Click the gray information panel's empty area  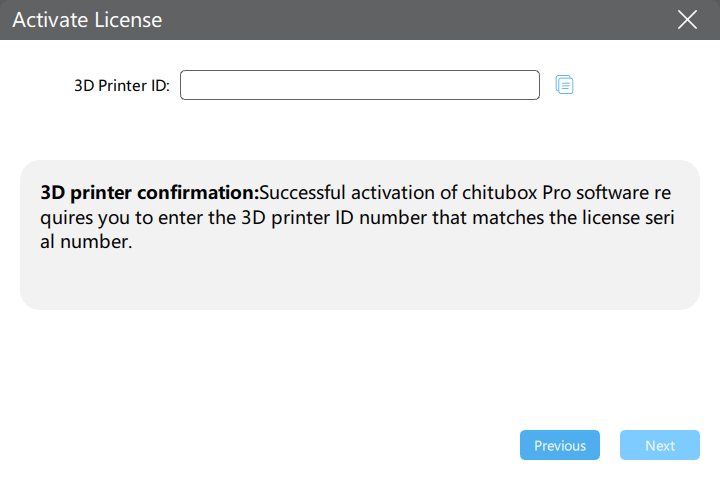click(x=360, y=280)
